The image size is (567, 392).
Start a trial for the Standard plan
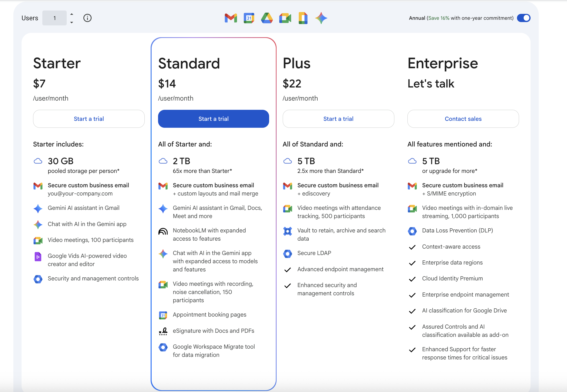(x=213, y=119)
